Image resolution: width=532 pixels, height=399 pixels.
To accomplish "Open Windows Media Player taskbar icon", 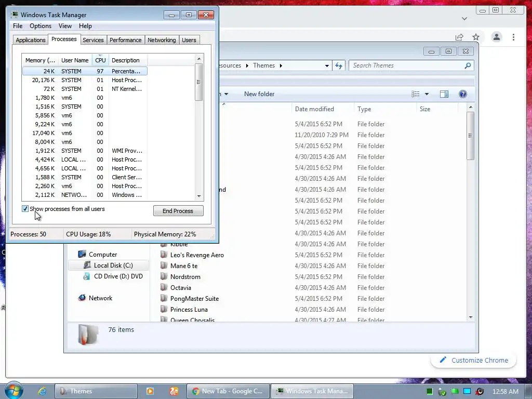I will [150, 391].
